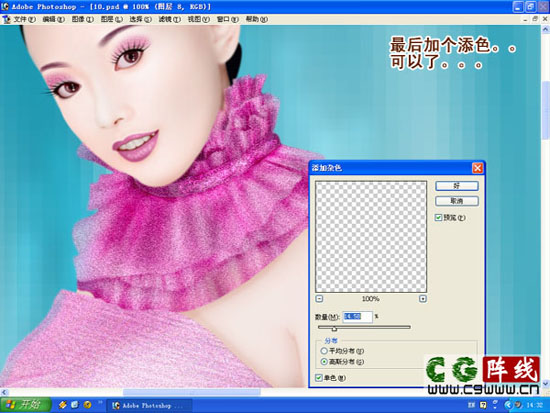Zoom in the noise preview with plus icon
Viewport: 550px width, 413px height.
point(423,299)
